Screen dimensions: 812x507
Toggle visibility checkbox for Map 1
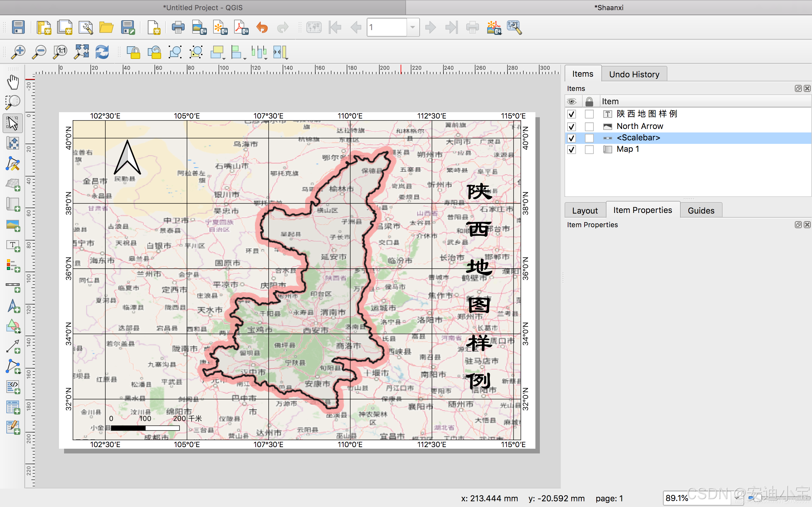coord(572,149)
